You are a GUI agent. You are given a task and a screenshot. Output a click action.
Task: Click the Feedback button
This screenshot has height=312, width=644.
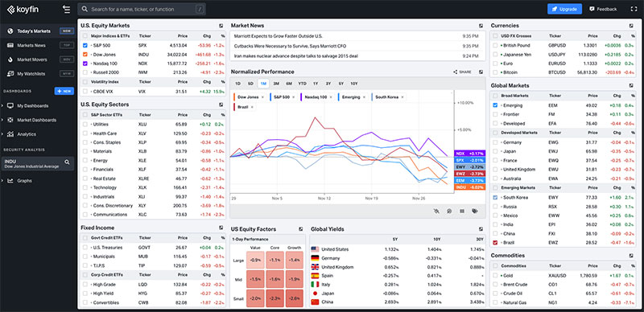click(603, 9)
